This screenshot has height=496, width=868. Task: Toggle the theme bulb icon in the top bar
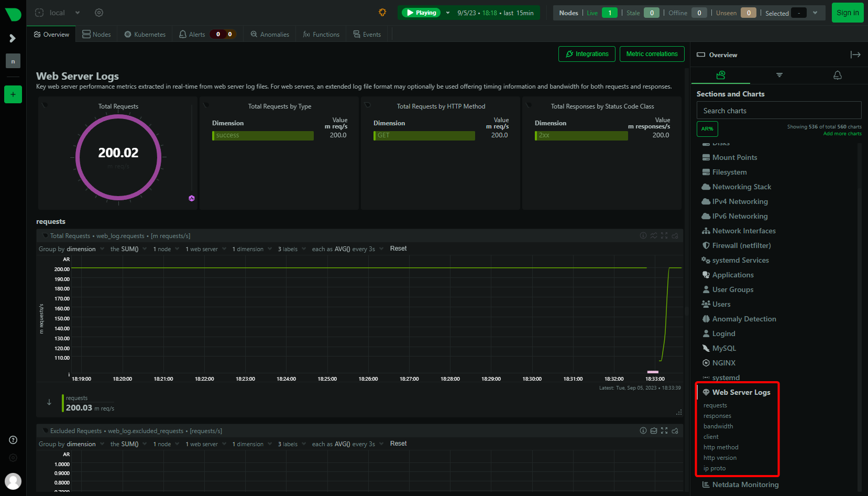(382, 12)
